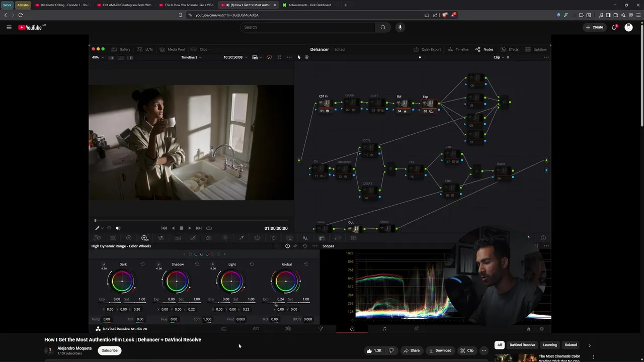
Task: Switch to Lightbox view
Action: [536, 49]
